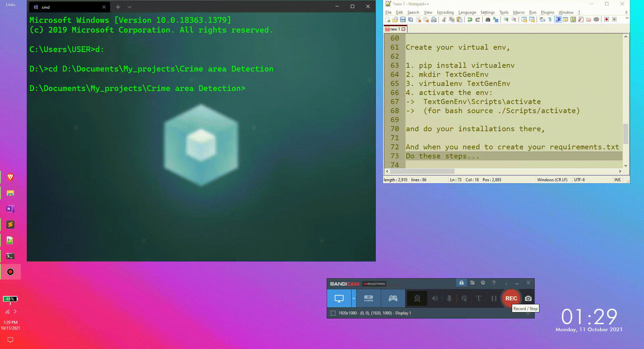Open the Macro menu in Notepad++
The width and height of the screenshot is (644, 349).
519,12
